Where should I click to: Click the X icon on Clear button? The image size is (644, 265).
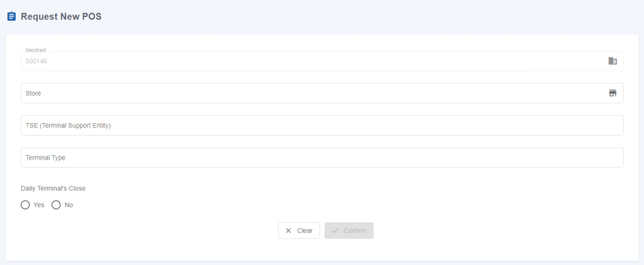pos(288,230)
